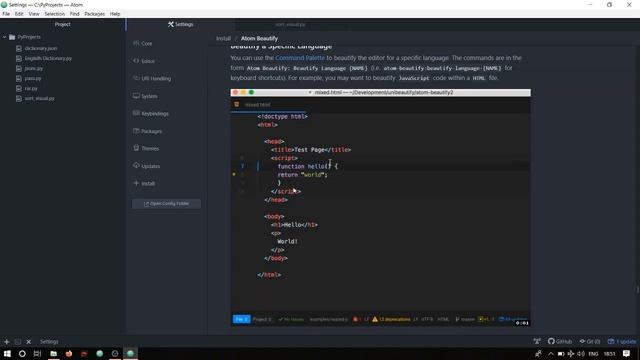Open the Help menu
Viewport: 640px width, 360px height.
coord(115,14)
